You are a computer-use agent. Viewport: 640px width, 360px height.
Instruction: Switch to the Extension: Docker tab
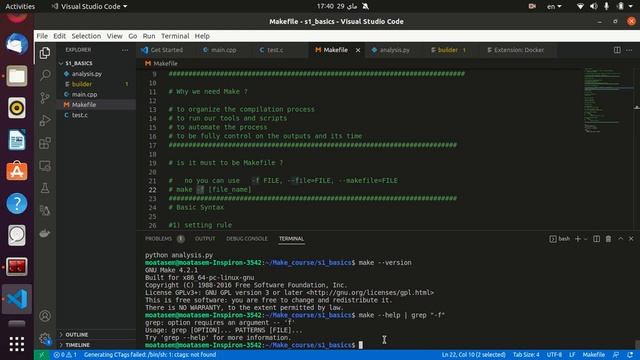point(518,50)
